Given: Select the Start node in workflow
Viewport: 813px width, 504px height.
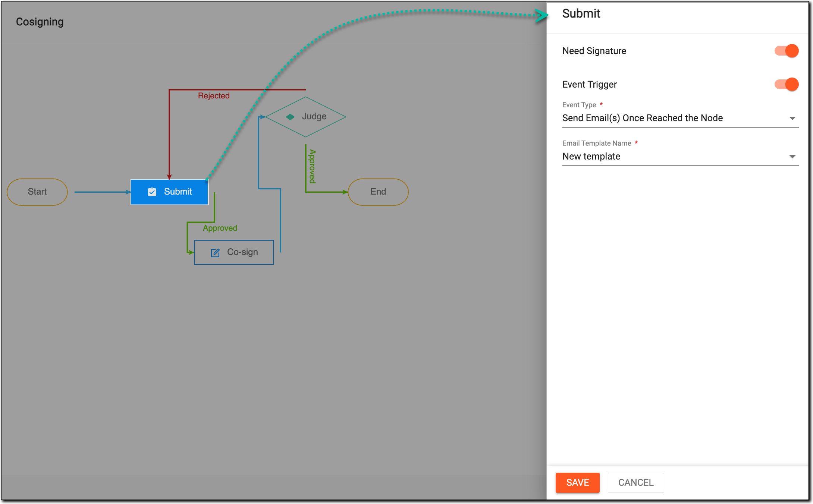Looking at the screenshot, I should pyautogui.click(x=37, y=192).
